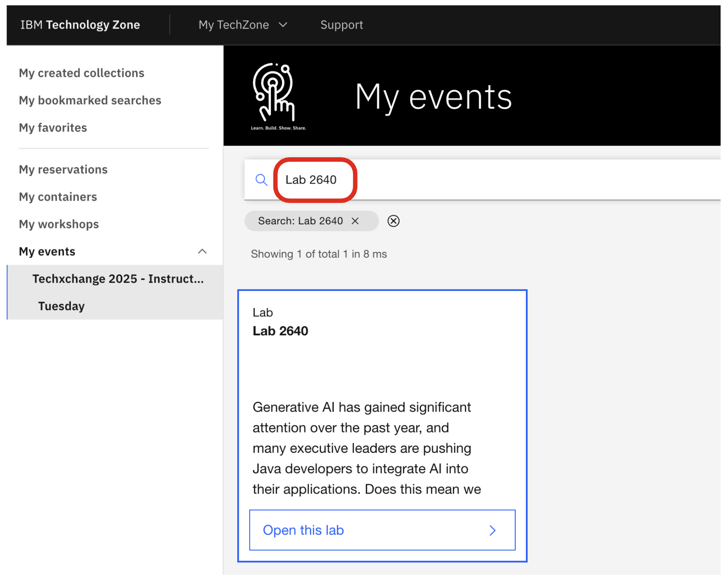Select the Tuesday sub-item
Image resolution: width=728 pixels, height=580 pixels.
click(x=61, y=306)
